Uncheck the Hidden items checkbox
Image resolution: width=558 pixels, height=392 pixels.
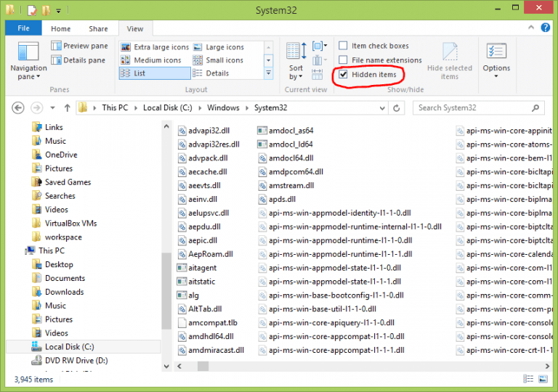click(344, 74)
